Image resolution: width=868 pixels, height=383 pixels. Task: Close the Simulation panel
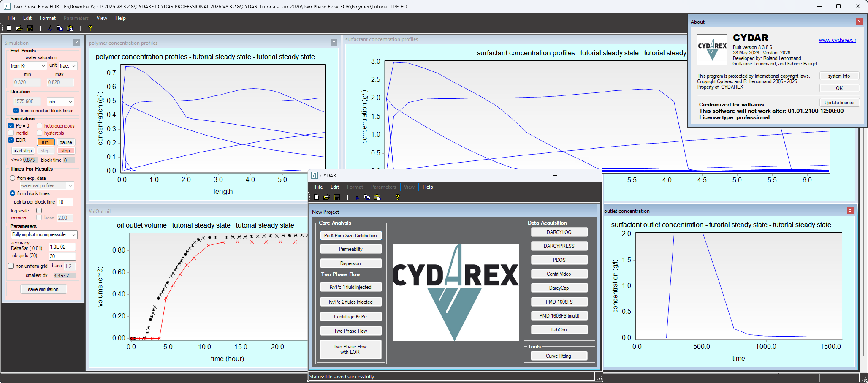coord(77,43)
